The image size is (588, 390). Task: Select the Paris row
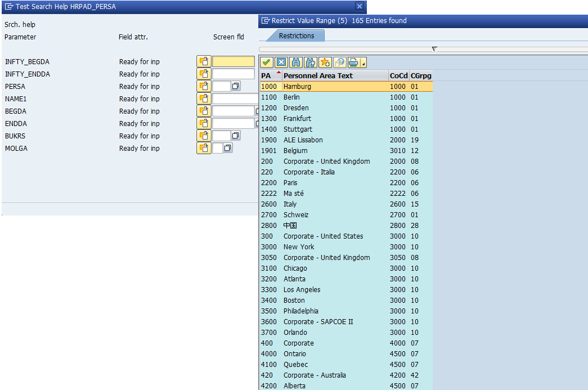pyautogui.click(x=346, y=183)
